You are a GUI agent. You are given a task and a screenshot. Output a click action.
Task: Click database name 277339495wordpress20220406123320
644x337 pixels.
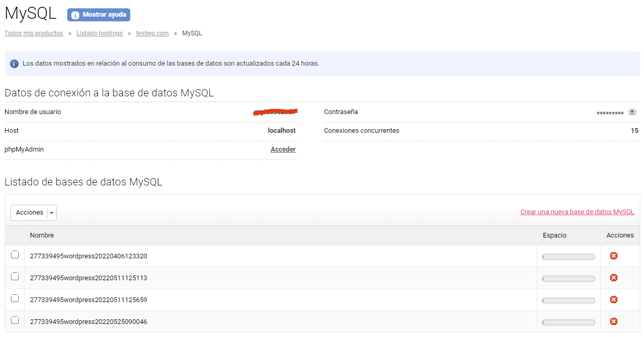point(89,256)
